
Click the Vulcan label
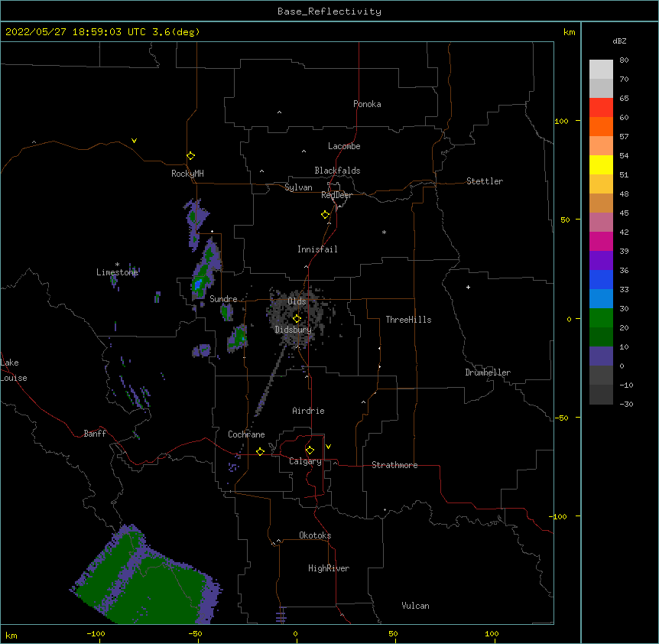tap(415, 606)
